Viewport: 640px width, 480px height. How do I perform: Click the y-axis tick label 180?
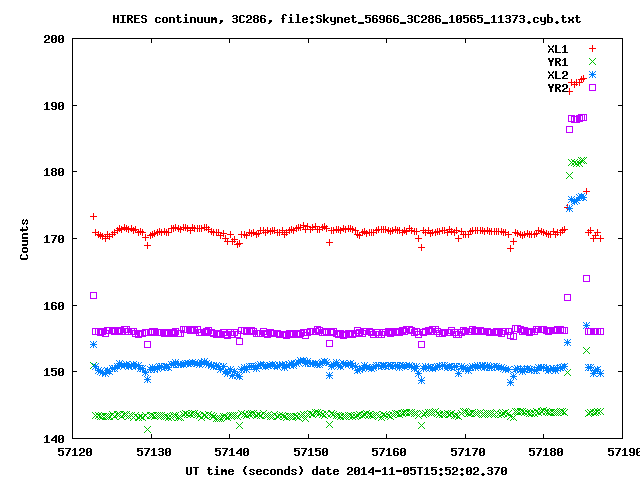click(54, 172)
